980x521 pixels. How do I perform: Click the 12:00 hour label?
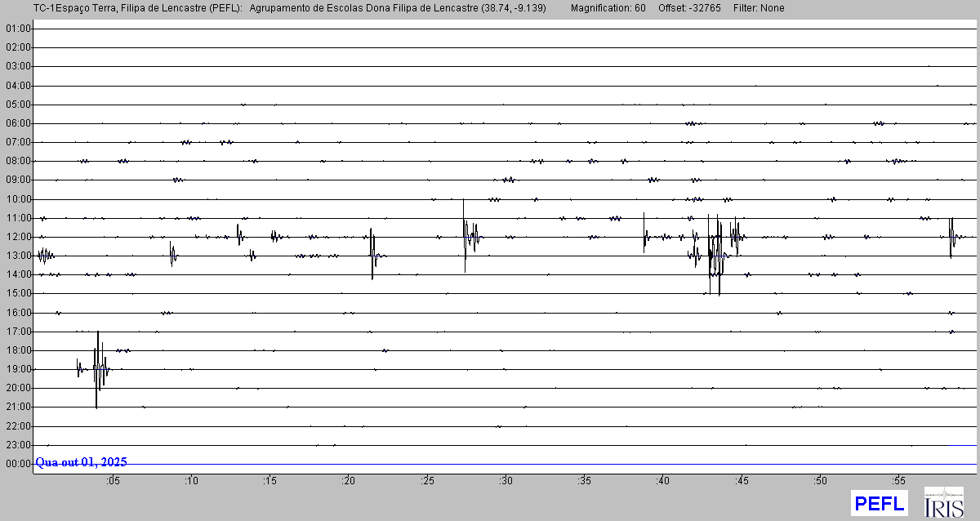point(17,237)
